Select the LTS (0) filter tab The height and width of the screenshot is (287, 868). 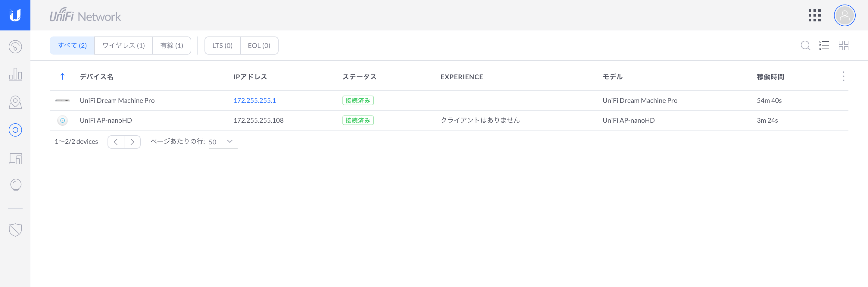pyautogui.click(x=222, y=46)
